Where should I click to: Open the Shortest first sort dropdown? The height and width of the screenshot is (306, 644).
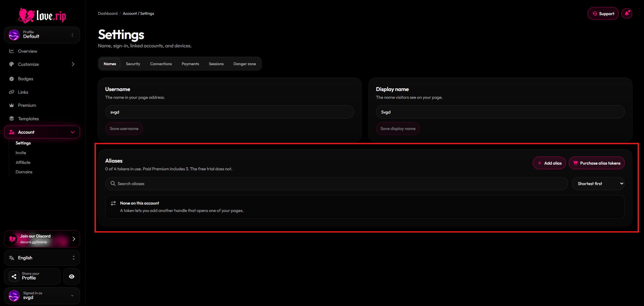click(598, 183)
